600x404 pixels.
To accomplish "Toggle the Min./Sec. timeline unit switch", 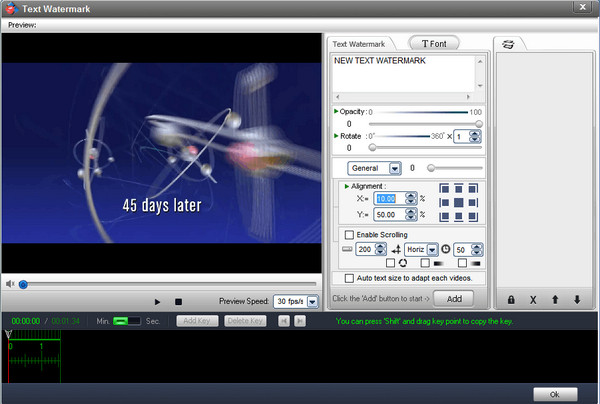I will click(127, 321).
